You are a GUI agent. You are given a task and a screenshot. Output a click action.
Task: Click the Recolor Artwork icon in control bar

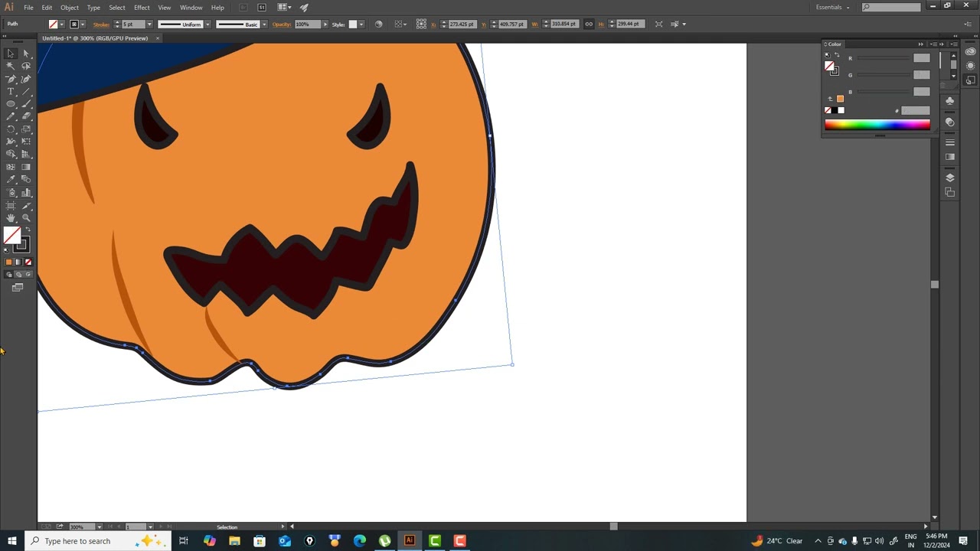378,24
